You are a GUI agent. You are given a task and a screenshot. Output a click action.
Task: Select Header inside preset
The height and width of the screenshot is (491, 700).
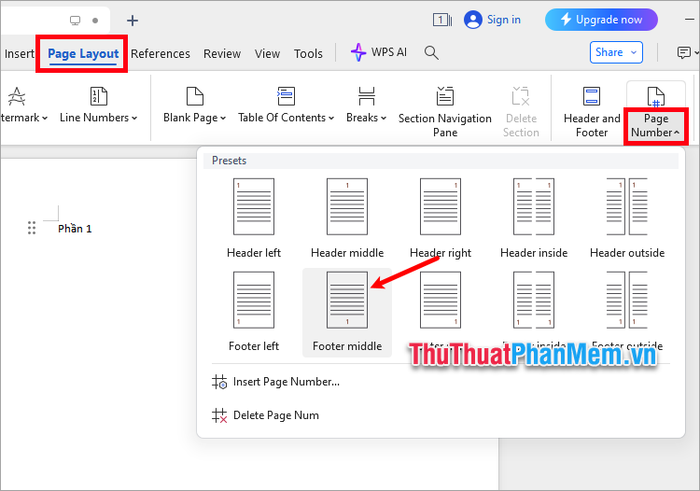533,218
